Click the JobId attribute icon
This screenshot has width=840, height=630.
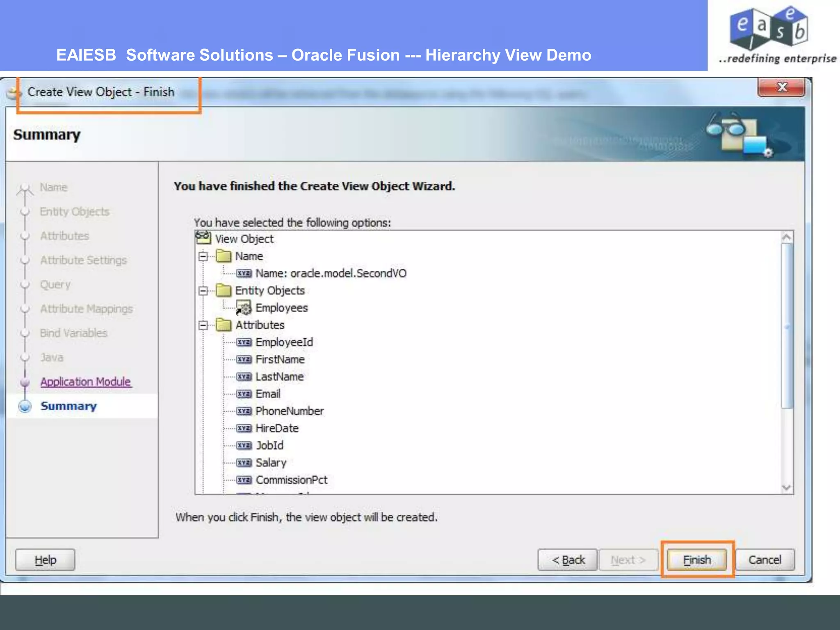(x=244, y=445)
